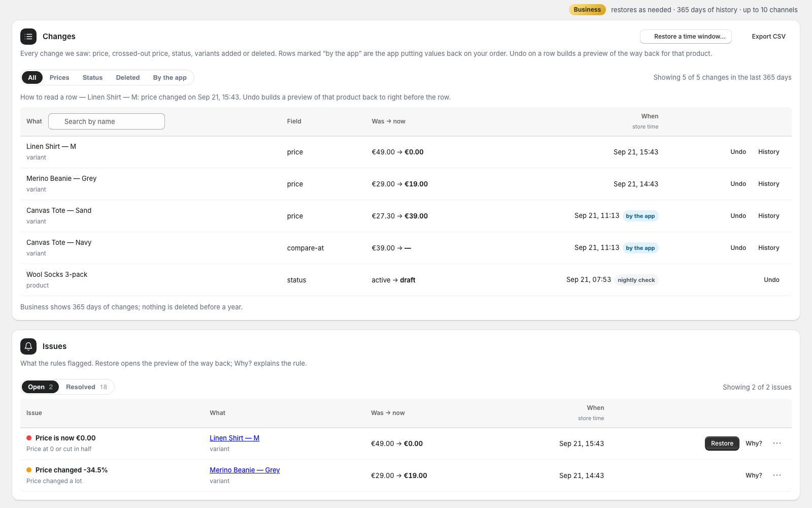Image resolution: width=812 pixels, height=508 pixels.
Task: Undo the Linen Shirt — M price change
Action: (x=738, y=152)
